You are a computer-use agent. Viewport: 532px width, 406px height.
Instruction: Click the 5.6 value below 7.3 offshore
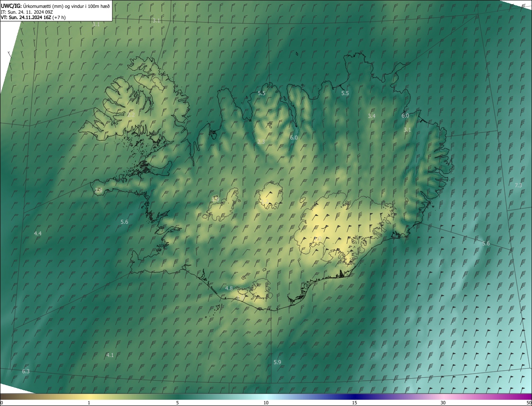point(486,243)
